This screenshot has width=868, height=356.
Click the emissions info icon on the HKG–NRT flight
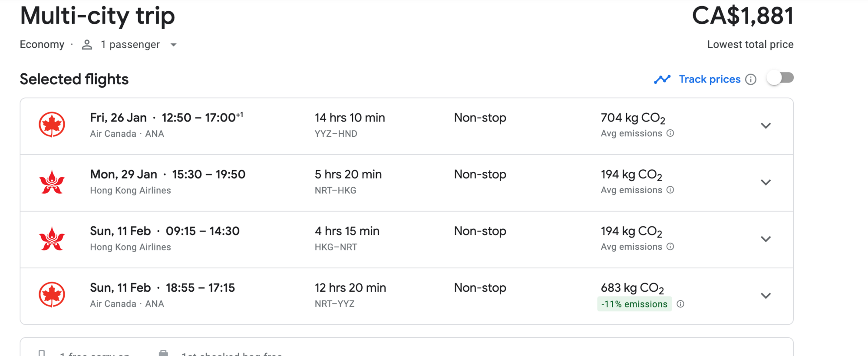(x=670, y=247)
